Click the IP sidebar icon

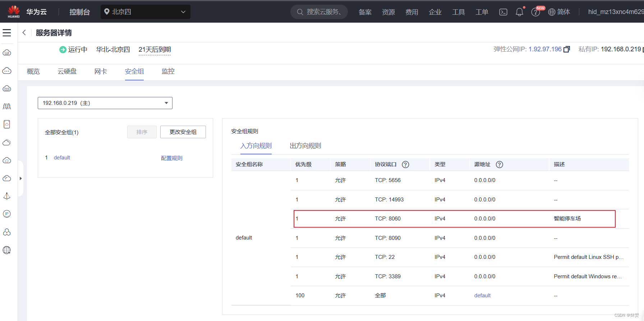[7, 214]
